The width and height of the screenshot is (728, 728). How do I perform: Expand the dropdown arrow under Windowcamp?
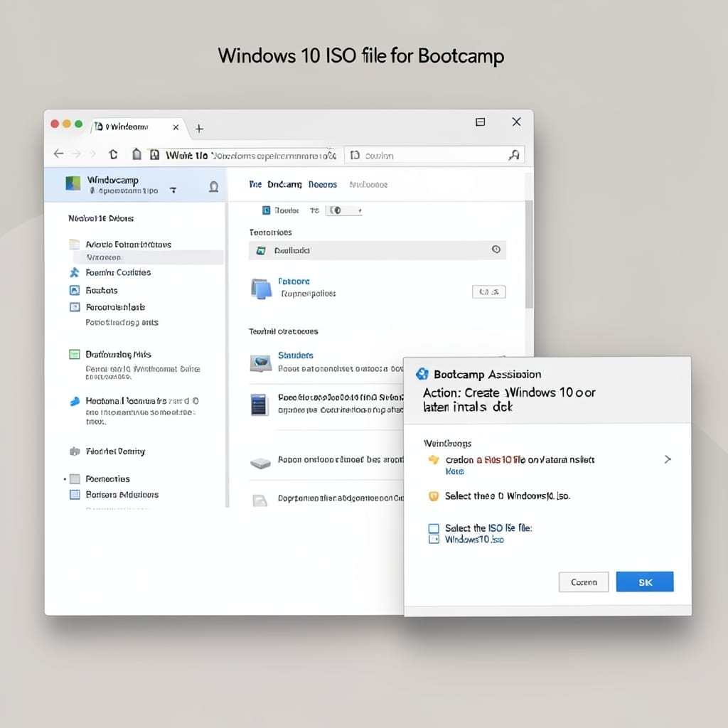coord(173,190)
